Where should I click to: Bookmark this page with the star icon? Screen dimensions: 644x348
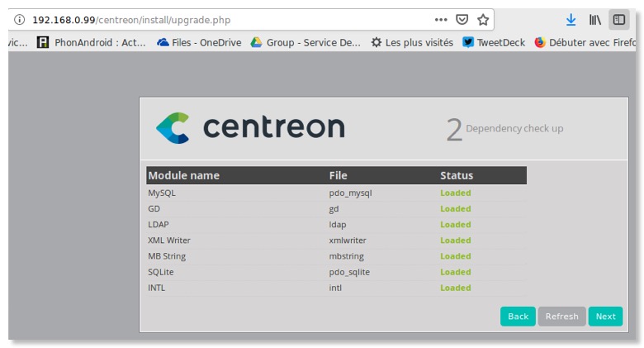pos(484,20)
